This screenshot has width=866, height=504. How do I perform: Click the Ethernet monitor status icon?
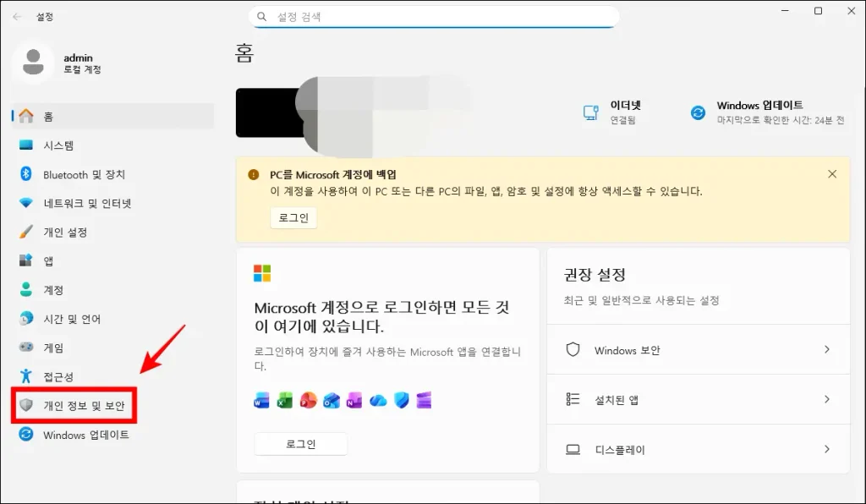pos(591,112)
